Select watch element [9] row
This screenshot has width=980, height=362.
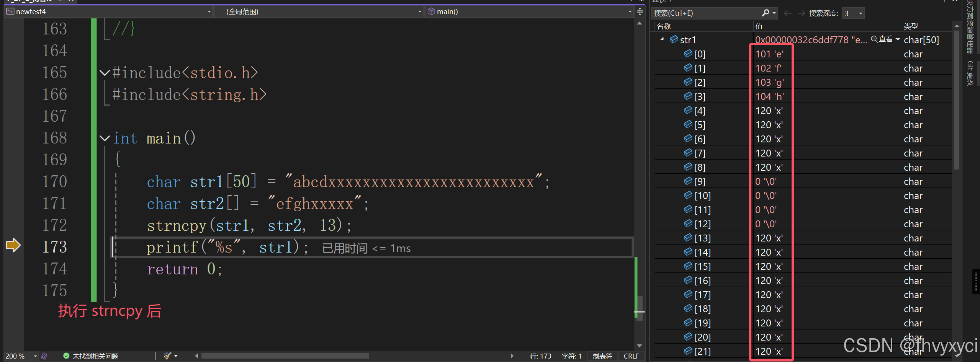(x=803, y=181)
